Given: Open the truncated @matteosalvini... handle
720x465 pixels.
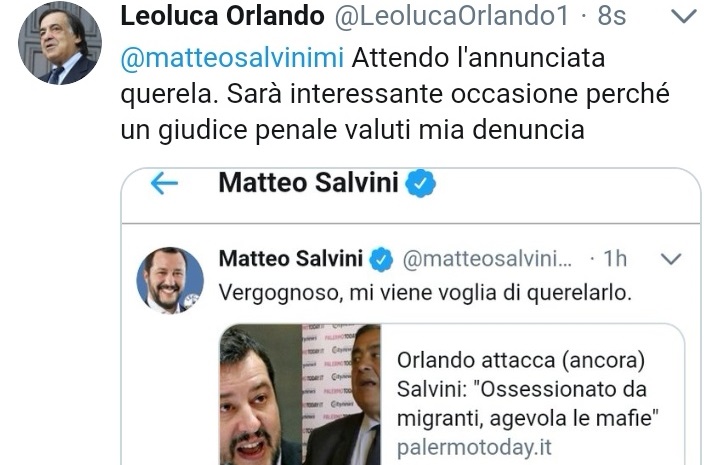Looking at the screenshot, I should tap(487, 259).
